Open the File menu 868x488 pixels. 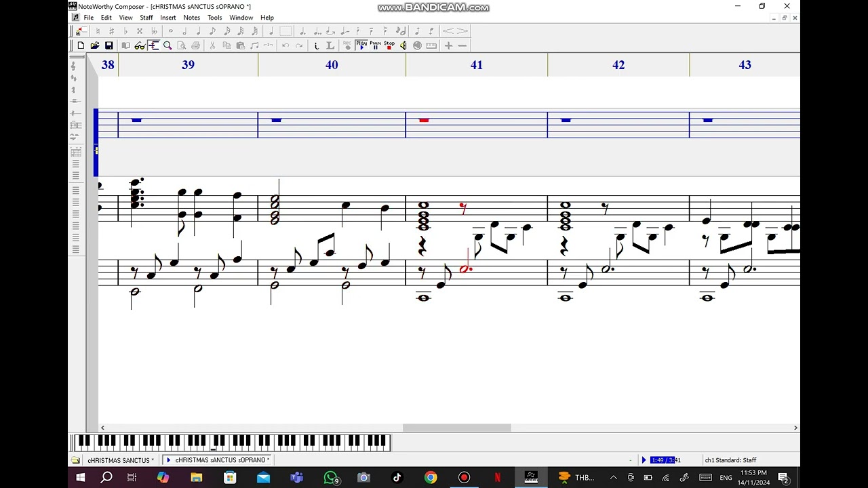coord(89,18)
